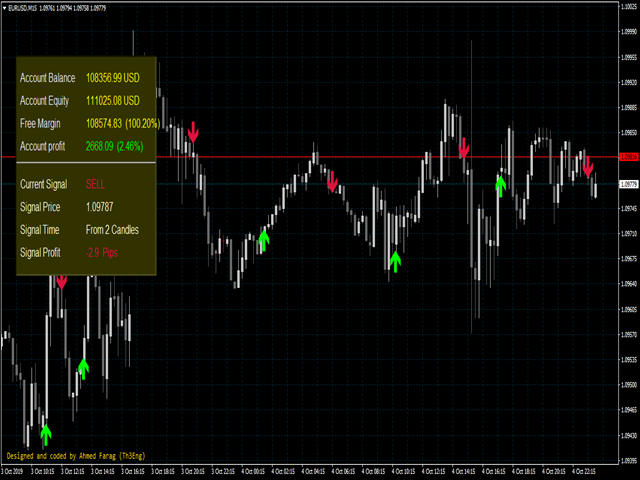Viewport: 640px width, 480px height.
Task: Click the red sell arrow near 4 Oct 06:15
Action: pos(333,182)
